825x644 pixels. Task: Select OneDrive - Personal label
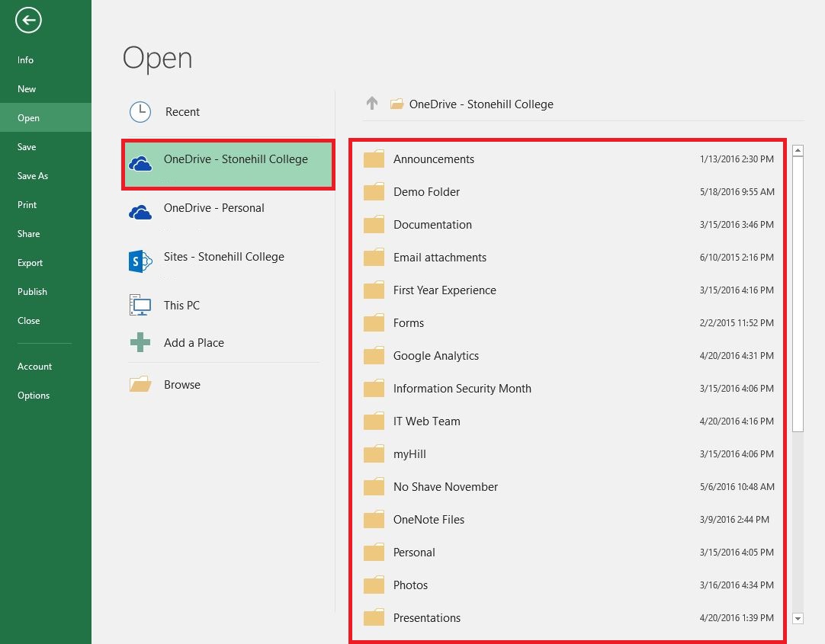point(214,208)
